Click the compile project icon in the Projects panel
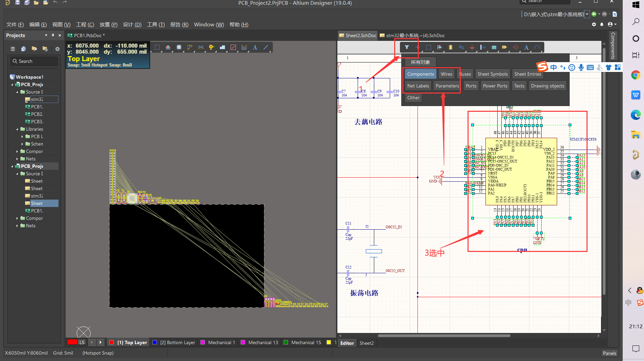The height and width of the screenshot is (361, 644). tap(23, 49)
